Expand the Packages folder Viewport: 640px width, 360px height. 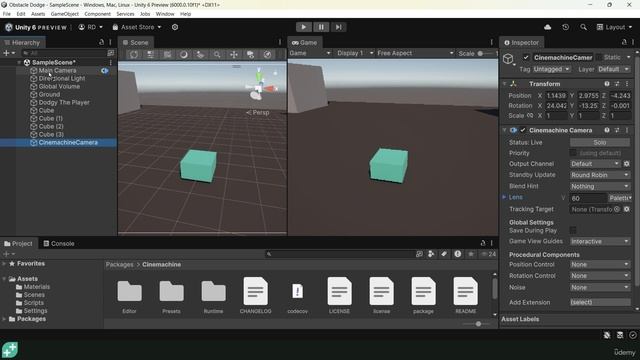tap(4, 319)
